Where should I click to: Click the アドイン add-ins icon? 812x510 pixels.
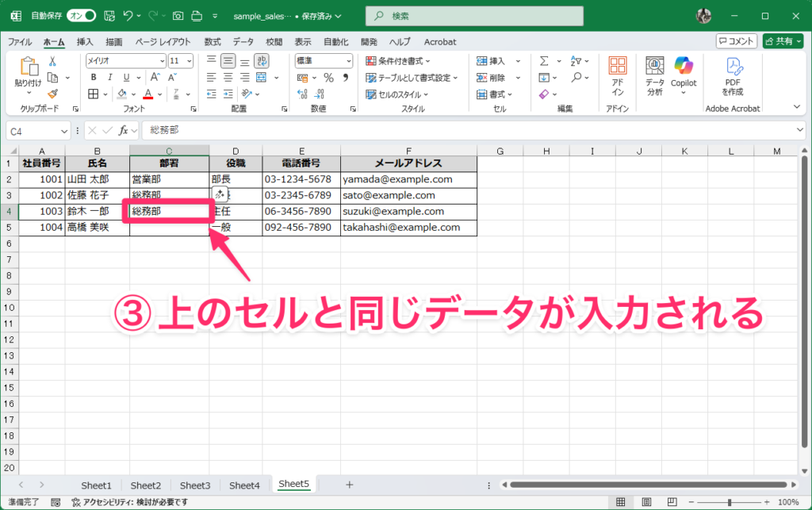click(618, 76)
